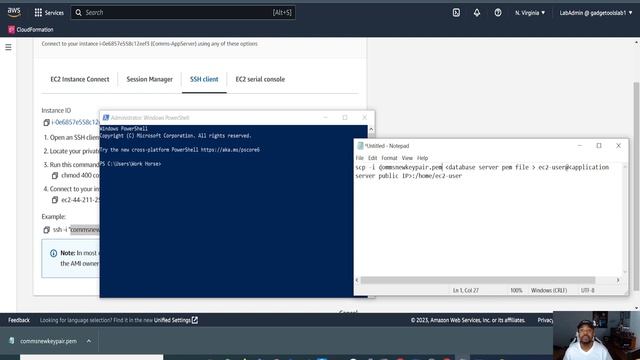Expand the LabAdmin account dropdown
640x360 pixels.
coord(596,13)
